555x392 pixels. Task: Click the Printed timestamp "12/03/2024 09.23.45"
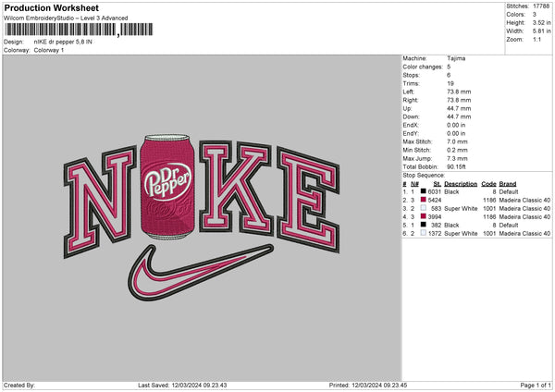(x=379, y=386)
